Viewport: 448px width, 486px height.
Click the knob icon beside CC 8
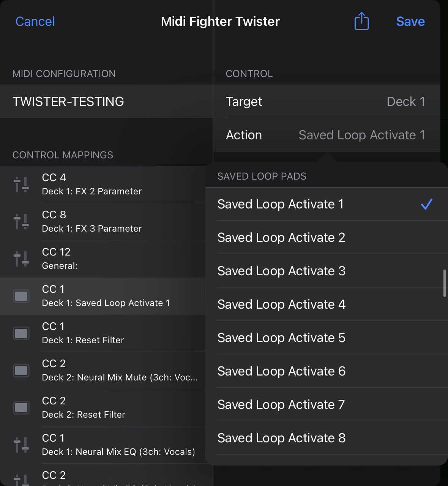pyautogui.click(x=21, y=222)
